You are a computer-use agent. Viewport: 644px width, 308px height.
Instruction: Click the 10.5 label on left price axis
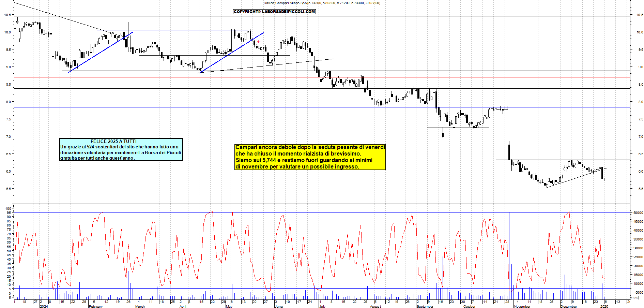[x=7, y=15]
